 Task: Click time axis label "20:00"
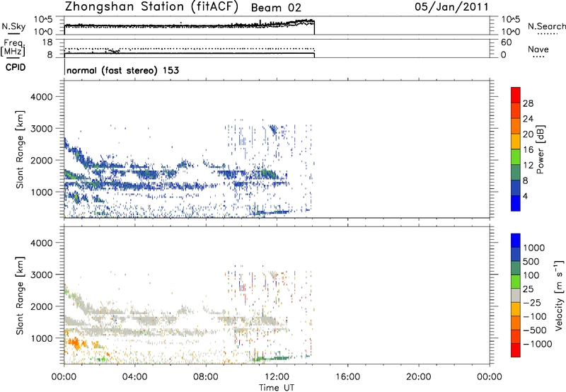pos(419,376)
